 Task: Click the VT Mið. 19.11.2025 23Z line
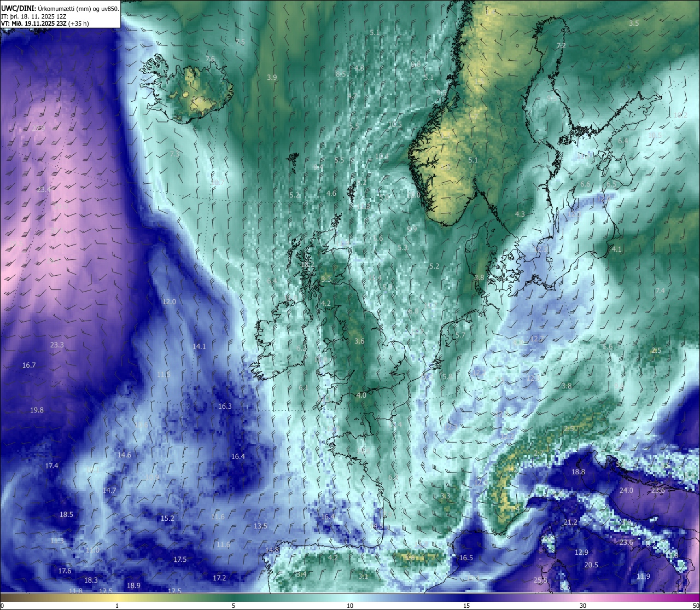click(45, 24)
